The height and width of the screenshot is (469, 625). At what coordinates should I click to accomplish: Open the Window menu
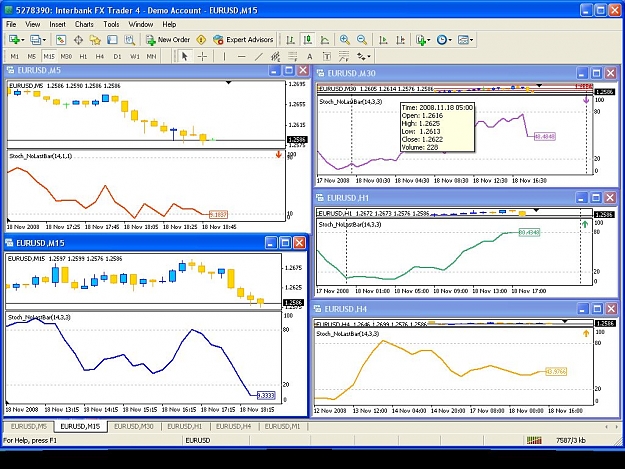(141, 24)
